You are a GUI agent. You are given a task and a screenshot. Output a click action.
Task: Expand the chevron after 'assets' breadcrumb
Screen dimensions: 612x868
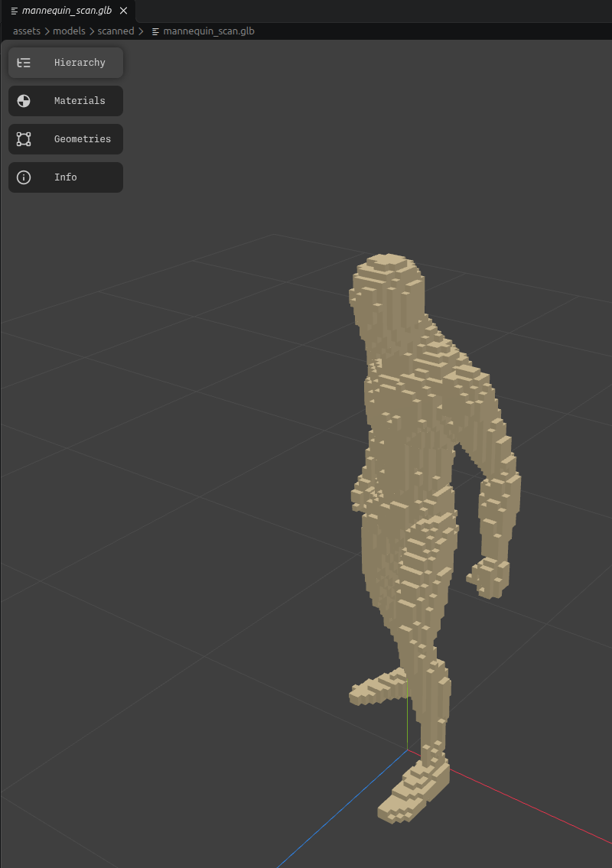click(47, 31)
